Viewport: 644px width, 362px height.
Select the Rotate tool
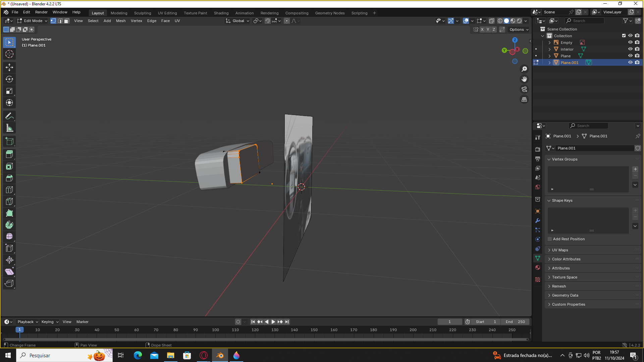[x=9, y=79]
